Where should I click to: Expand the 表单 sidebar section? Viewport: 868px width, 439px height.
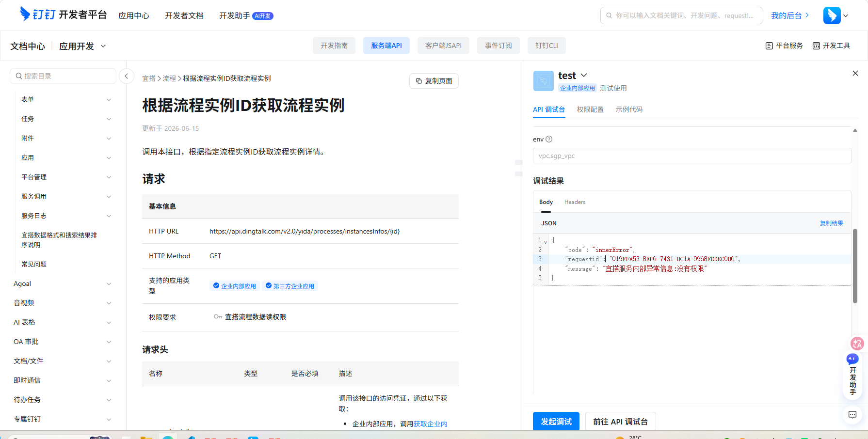tap(109, 100)
